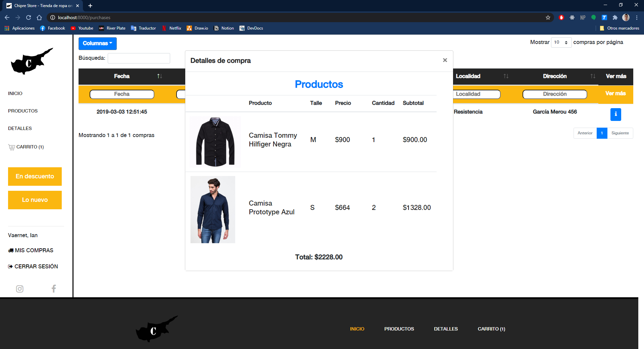Open the Notion bookmark
This screenshot has width=644, height=349.
tap(224, 28)
